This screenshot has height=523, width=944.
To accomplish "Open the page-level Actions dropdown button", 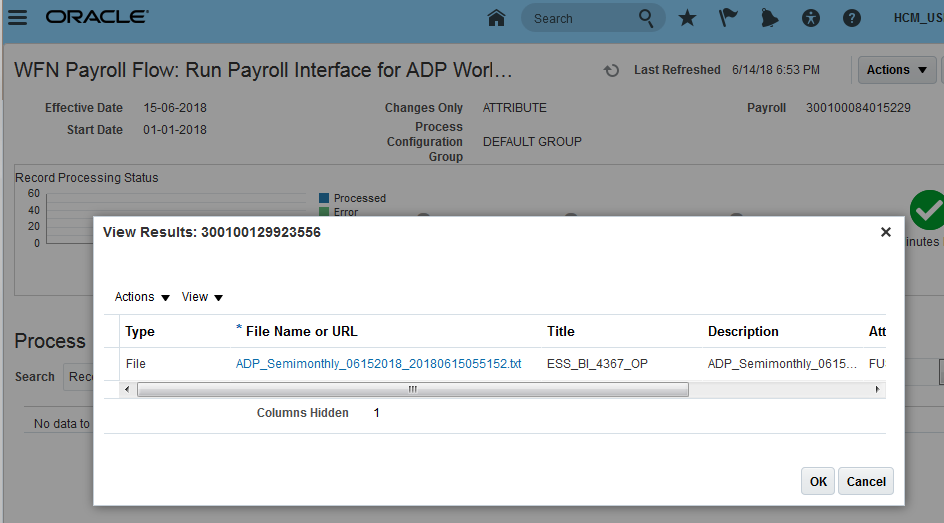I will [x=897, y=70].
